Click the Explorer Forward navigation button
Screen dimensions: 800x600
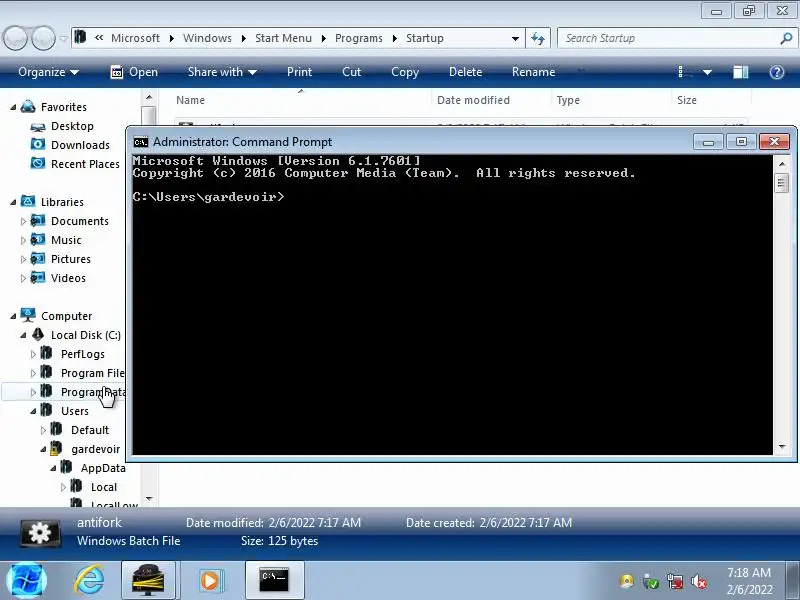point(43,38)
